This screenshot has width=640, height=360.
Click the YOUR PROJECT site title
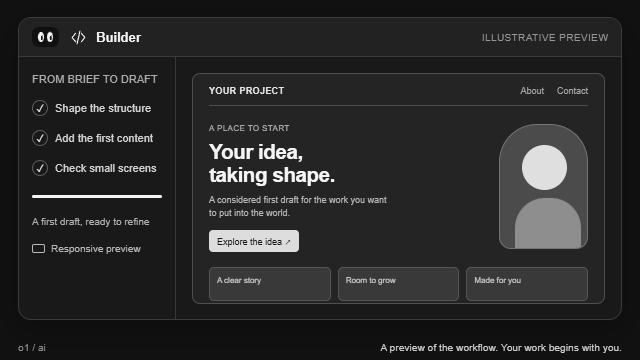[247, 91]
